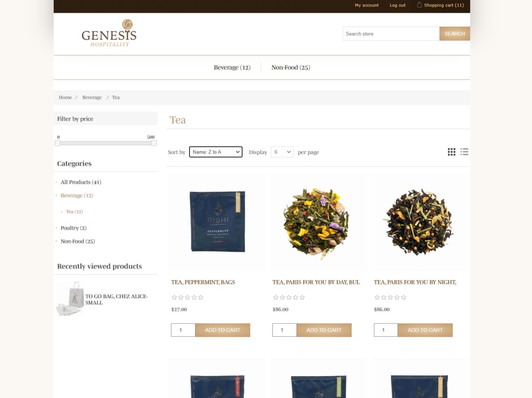Click Log out link
Viewport: 532px width, 398px height.
coord(397,5)
